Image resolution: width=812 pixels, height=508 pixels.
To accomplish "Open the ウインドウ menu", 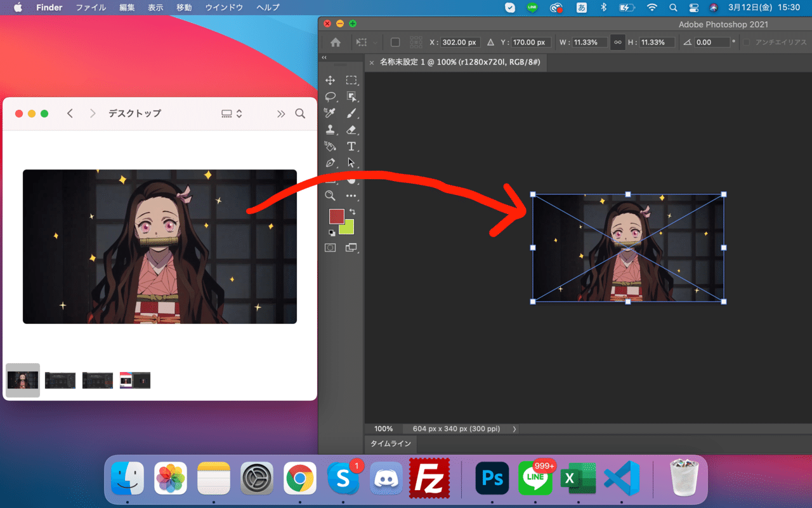I will (224, 8).
